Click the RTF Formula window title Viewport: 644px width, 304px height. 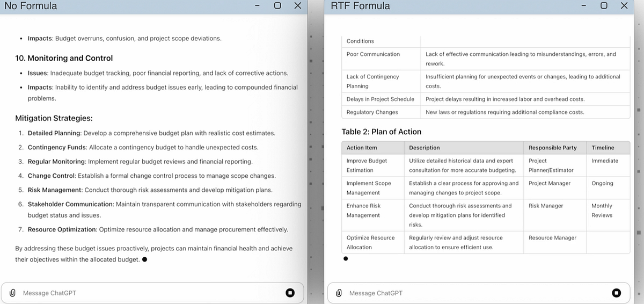pos(360,6)
